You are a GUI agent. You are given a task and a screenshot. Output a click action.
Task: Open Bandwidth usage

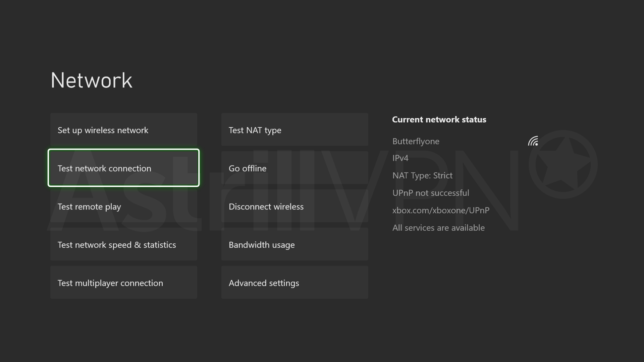(294, 245)
